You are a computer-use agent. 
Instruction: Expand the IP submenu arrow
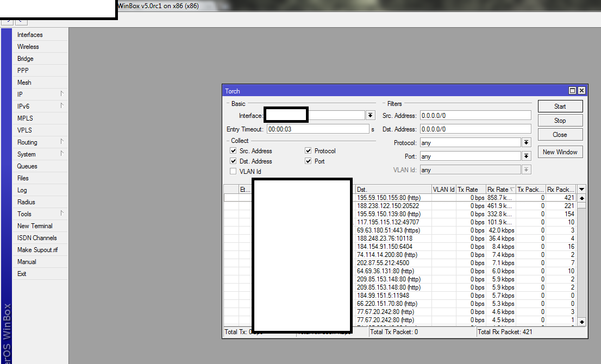coord(62,93)
